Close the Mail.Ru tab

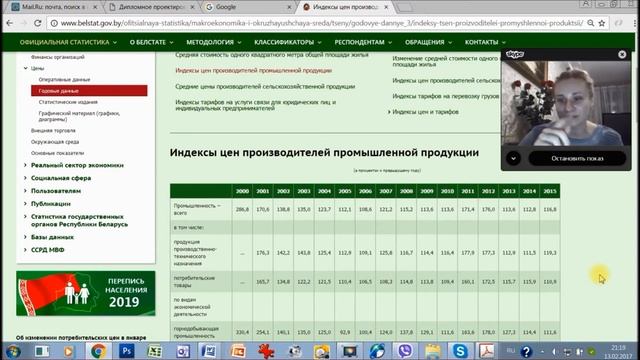95,7
